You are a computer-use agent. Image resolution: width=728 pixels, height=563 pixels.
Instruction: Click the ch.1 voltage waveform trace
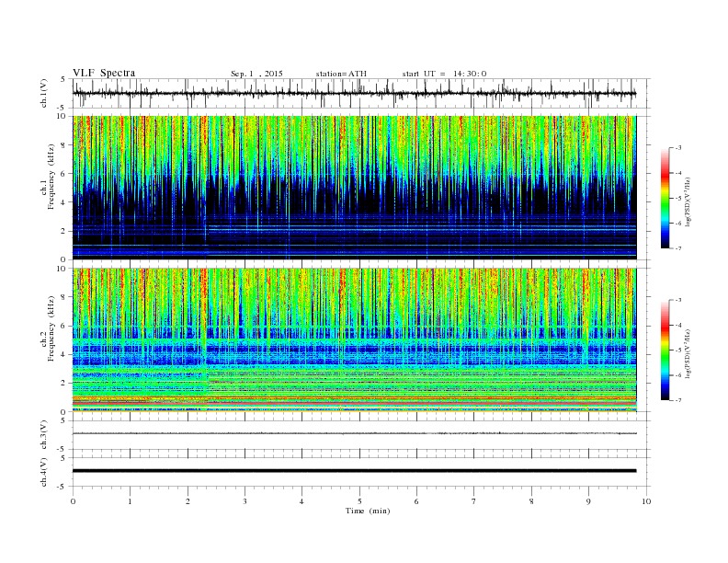(354, 93)
